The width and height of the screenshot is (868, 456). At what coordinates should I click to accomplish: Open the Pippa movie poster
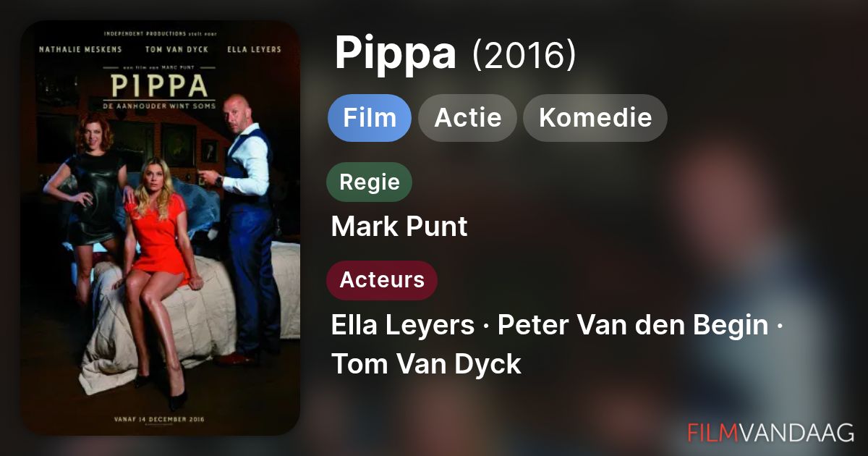161,227
